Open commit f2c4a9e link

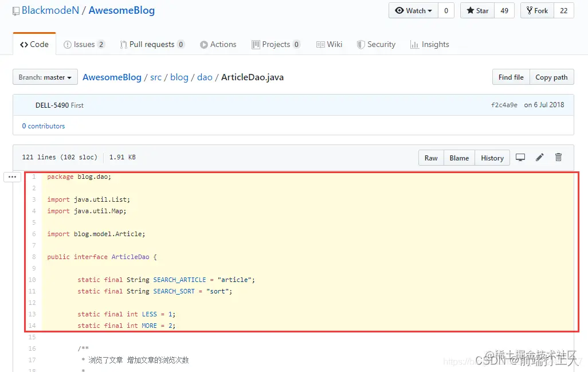[x=504, y=105]
